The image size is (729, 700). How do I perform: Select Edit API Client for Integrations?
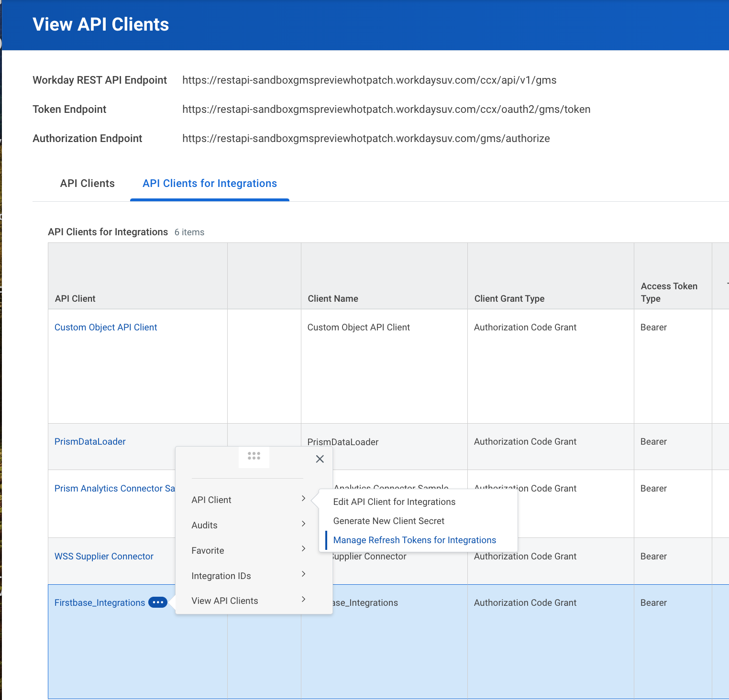tap(394, 502)
